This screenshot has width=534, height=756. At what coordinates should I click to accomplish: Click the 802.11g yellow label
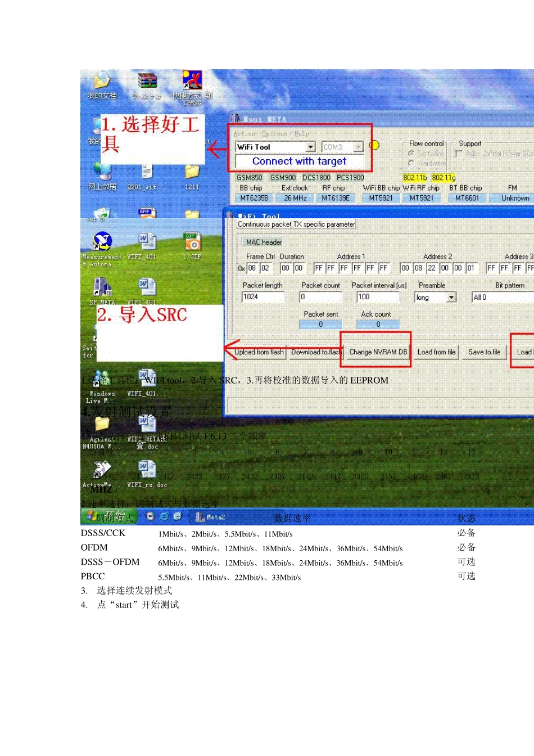coord(444,178)
